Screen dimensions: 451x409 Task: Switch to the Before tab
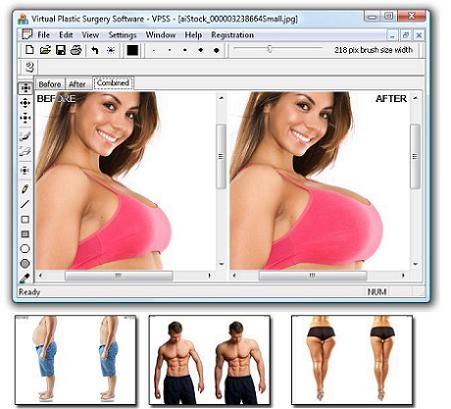[50, 84]
